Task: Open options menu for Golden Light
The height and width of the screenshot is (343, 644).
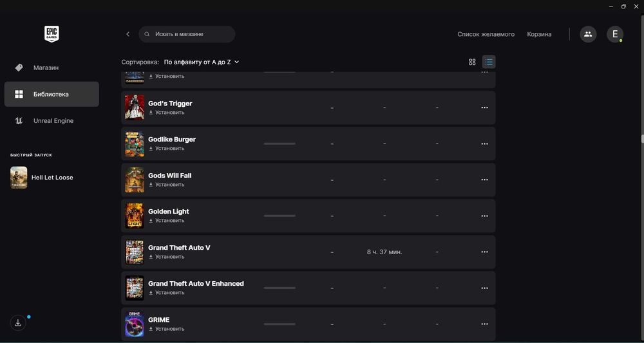Action: [x=484, y=216]
